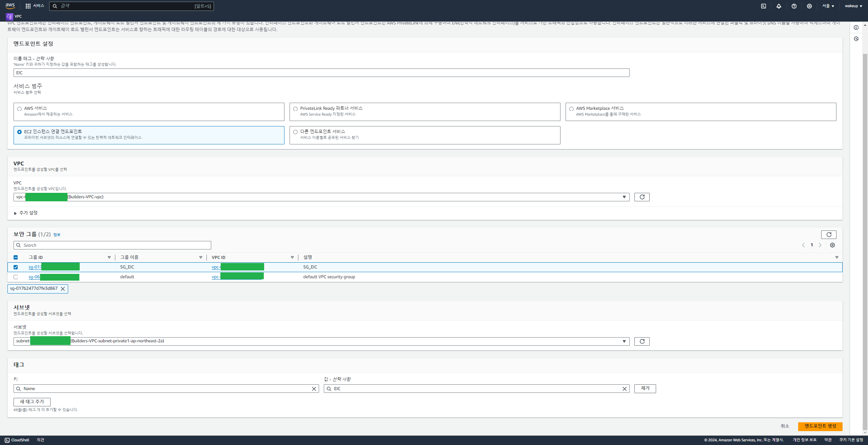Refresh the subnet dropdown list
The width and height of the screenshot is (868, 445).
pyautogui.click(x=642, y=341)
